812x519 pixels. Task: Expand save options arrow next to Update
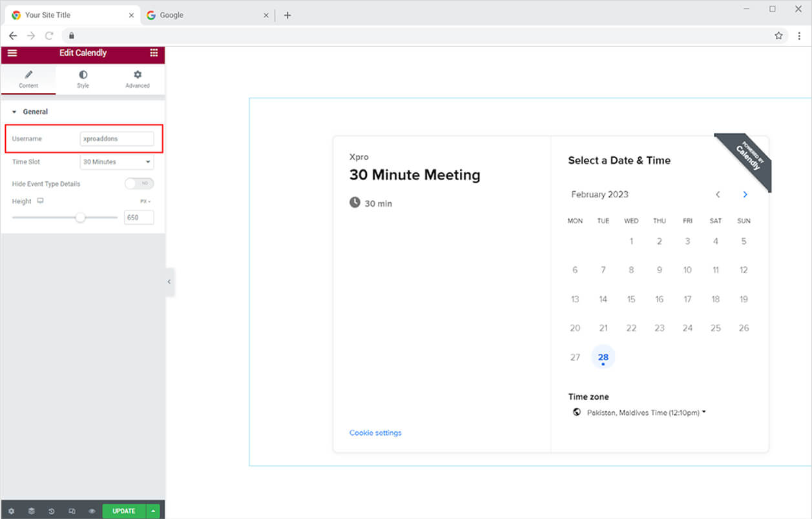click(153, 511)
